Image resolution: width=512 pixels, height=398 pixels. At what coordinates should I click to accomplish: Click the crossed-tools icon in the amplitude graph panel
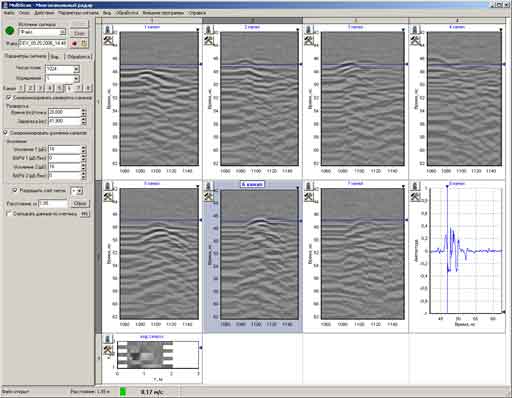pos(415,197)
